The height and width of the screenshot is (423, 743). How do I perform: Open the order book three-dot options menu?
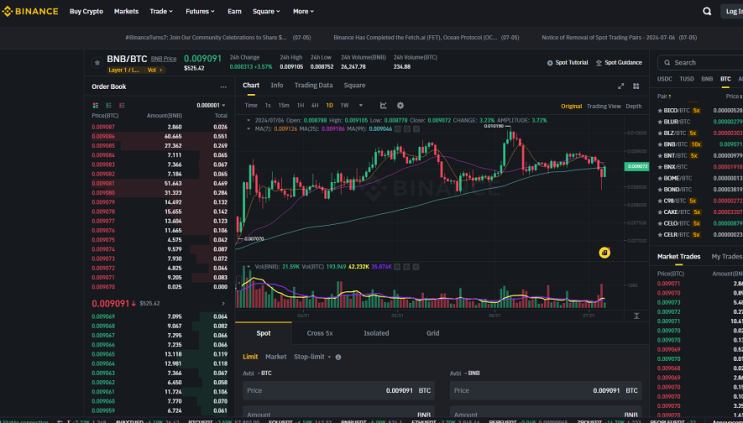pyautogui.click(x=223, y=87)
